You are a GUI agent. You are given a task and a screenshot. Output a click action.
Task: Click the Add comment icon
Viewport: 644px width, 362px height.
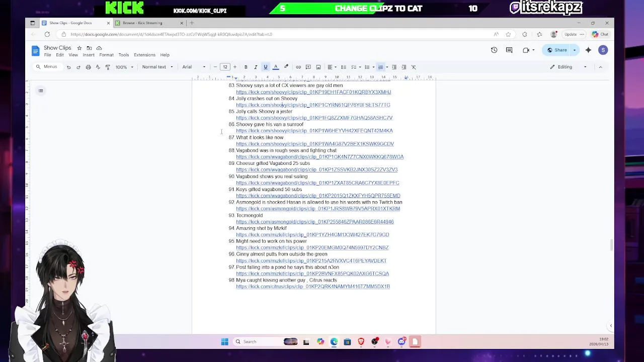(308, 67)
